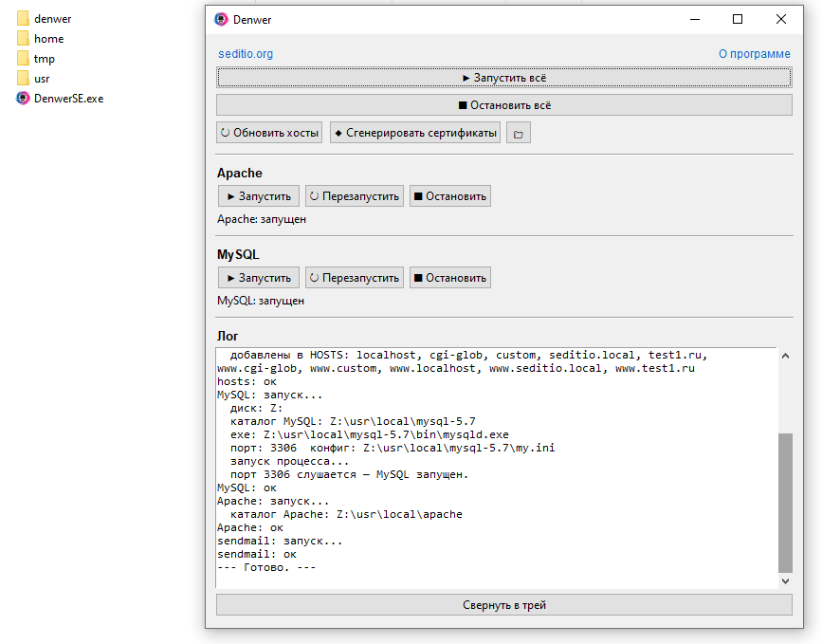Viewport: 822px width, 644px height.
Task: Click Сгенерировать сертификаты button
Action: [414, 133]
